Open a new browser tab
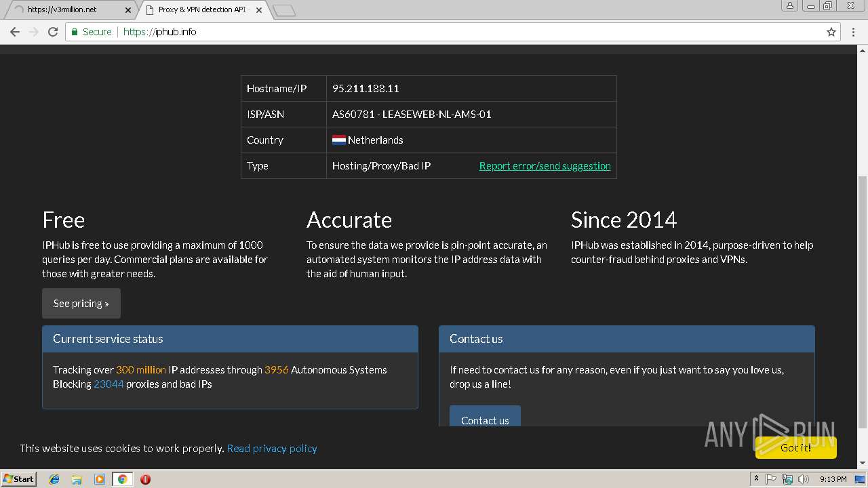 pyautogui.click(x=284, y=10)
